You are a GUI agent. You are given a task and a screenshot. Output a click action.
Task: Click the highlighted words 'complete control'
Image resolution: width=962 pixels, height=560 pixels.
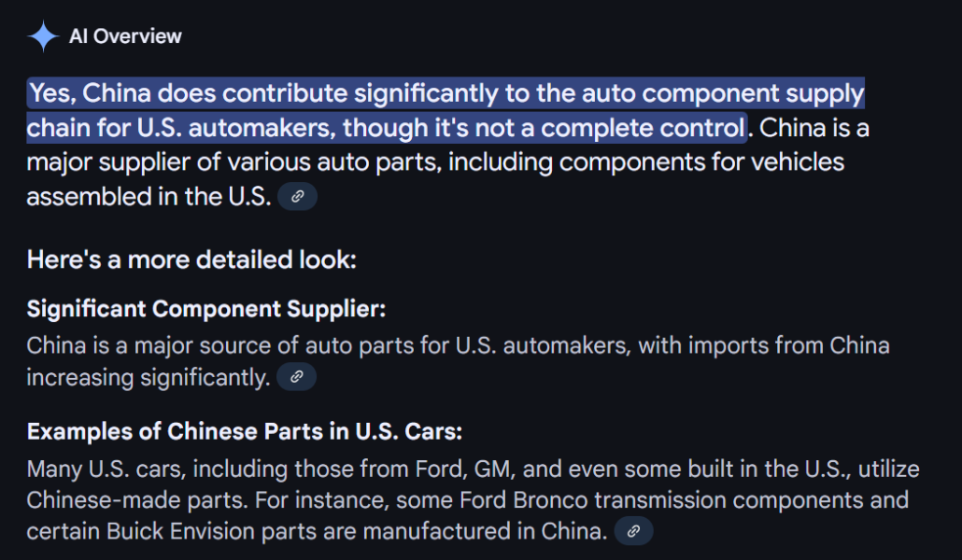(643, 128)
